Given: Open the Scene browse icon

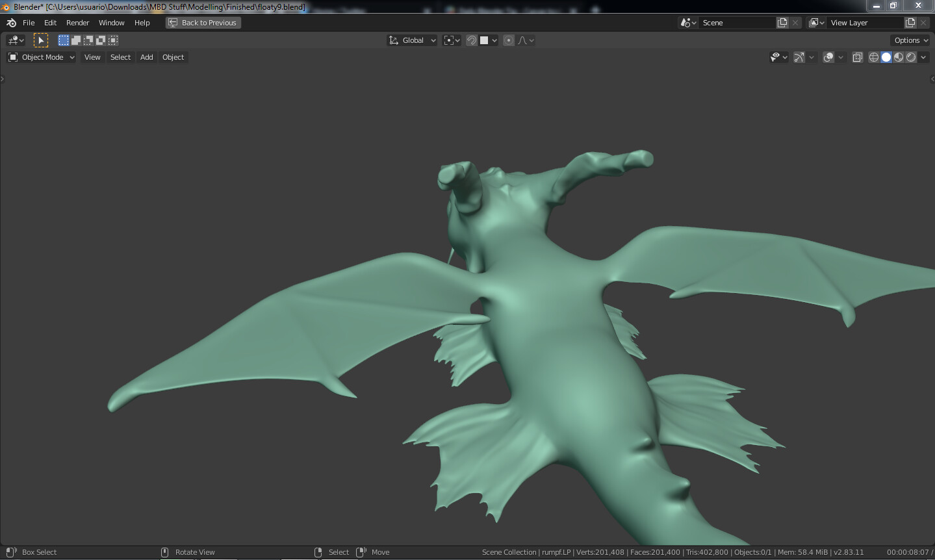Looking at the screenshot, I should point(689,23).
